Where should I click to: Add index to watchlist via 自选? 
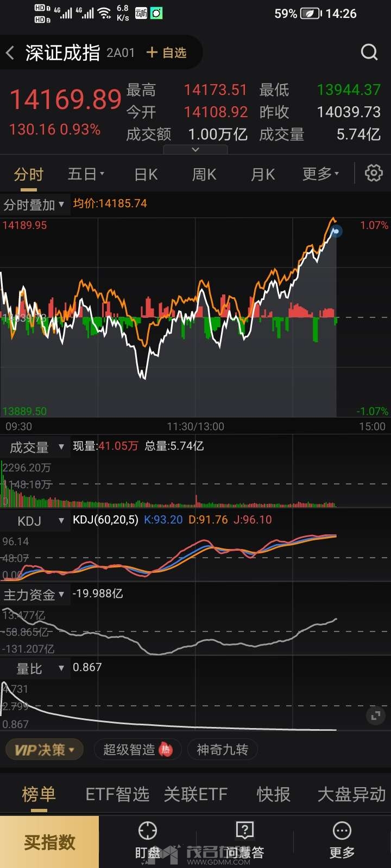[x=167, y=53]
